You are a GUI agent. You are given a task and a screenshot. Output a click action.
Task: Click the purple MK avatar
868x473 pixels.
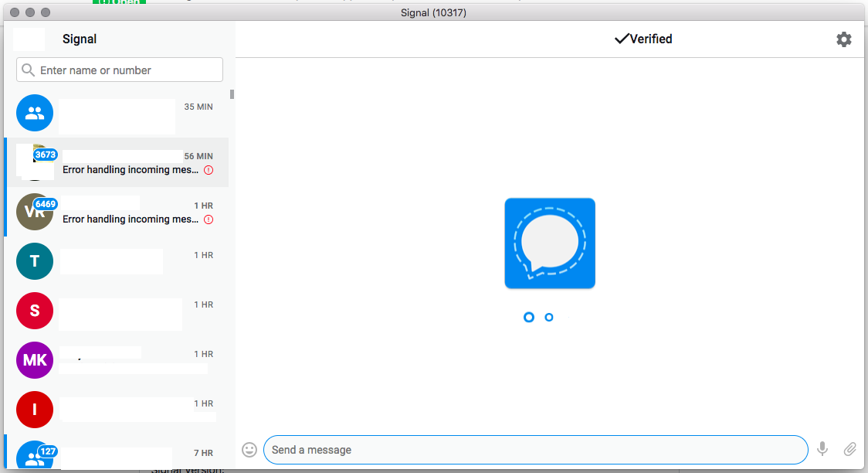click(x=34, y=360)
